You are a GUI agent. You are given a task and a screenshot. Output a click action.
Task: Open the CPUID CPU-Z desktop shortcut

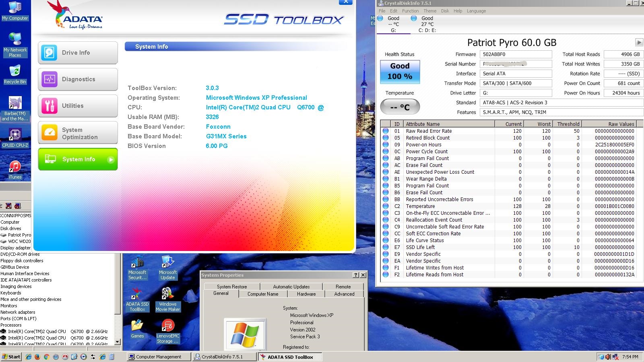15,137
